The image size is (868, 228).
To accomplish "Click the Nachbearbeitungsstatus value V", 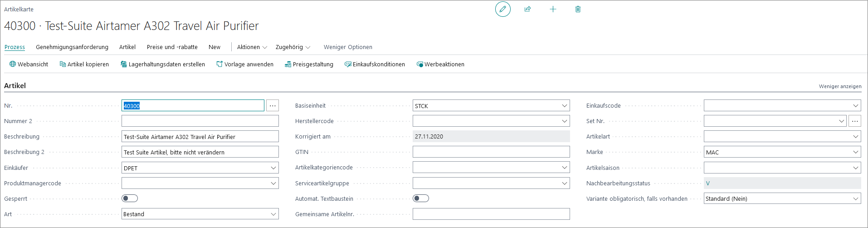I will (708, 183).
